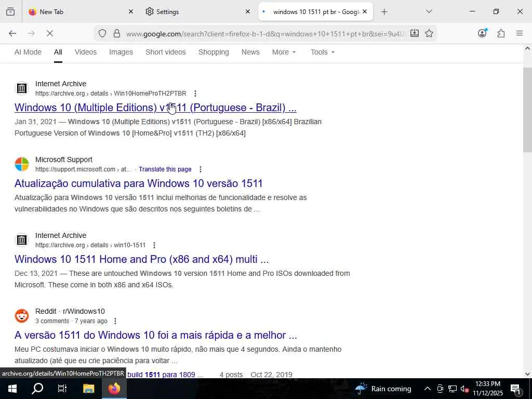Open Reddit A versão 1511 result

click(156, 335)
